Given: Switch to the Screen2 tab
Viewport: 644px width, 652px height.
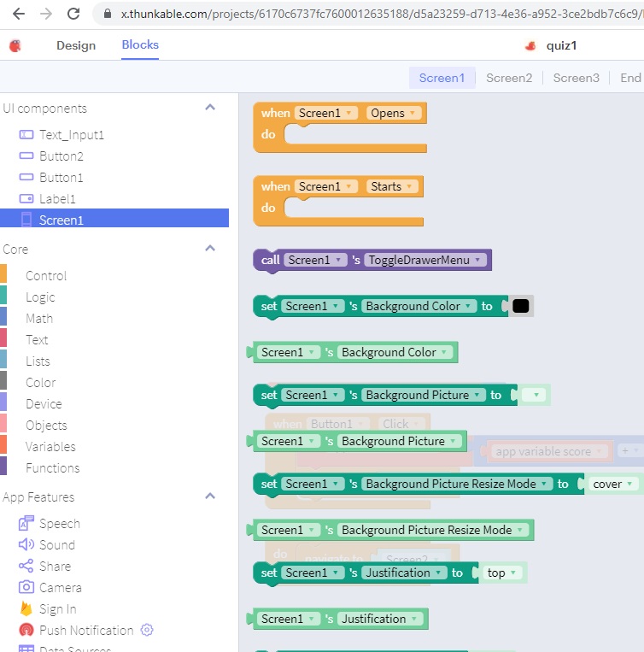Looking at the screenshot, I should 509,78.
